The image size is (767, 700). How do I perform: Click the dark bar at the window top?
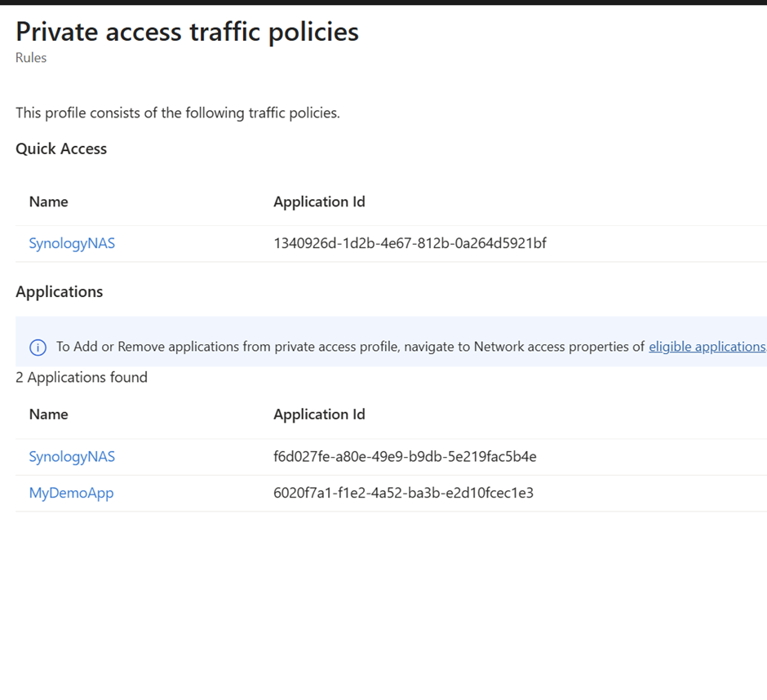tap(383, 2)
